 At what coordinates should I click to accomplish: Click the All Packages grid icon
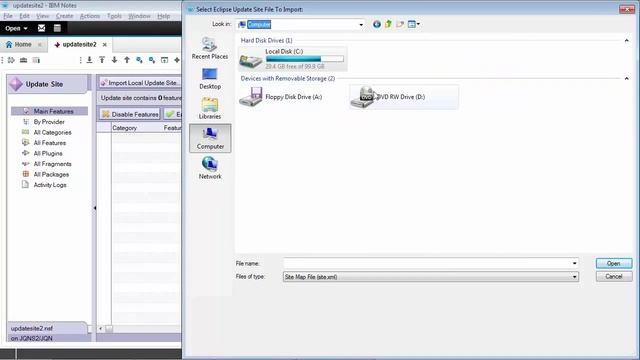coord(26,174)
